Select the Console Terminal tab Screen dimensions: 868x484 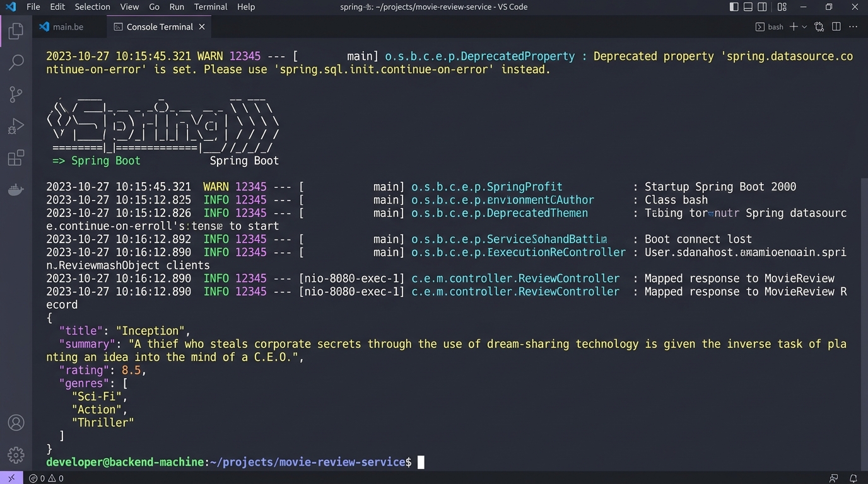coord(159,26)
